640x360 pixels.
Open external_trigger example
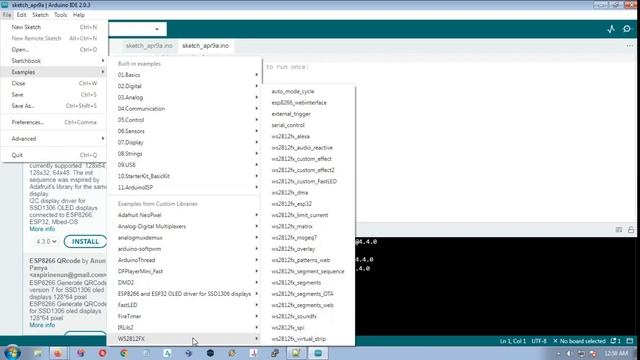(x=308, y=114)
